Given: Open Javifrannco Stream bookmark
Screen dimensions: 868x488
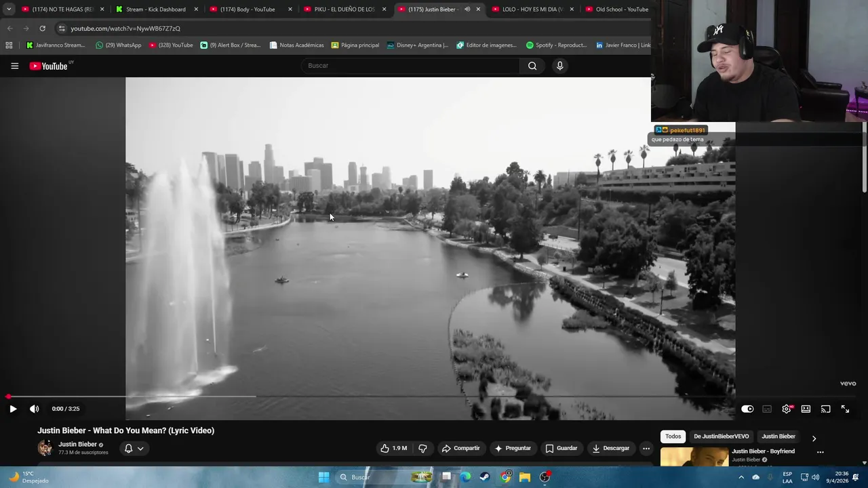Looking at the screenshot, I should point(55,45).
